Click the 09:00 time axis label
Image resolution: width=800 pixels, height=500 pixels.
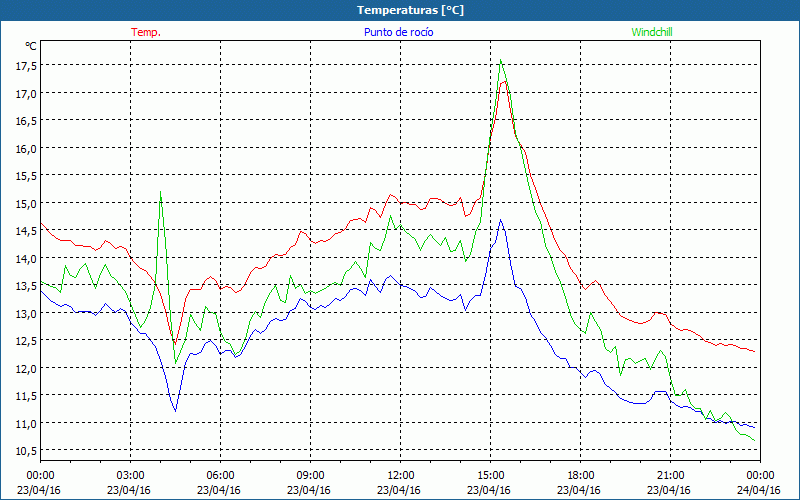point(311,475)
